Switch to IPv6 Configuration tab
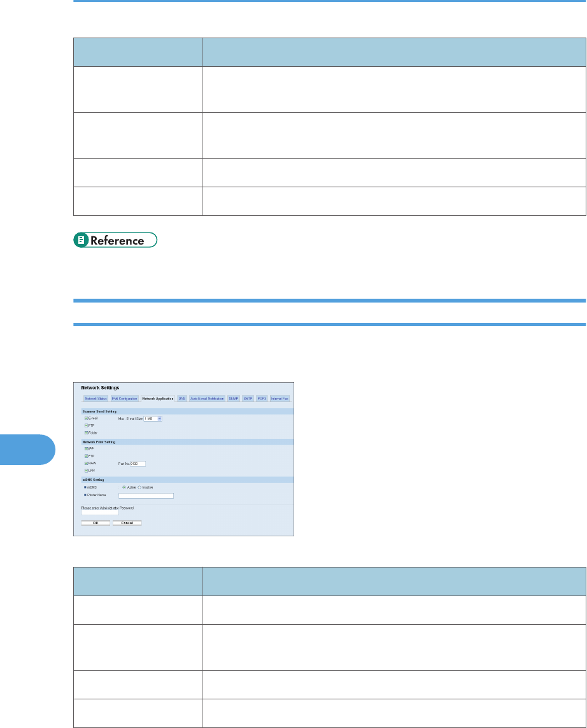This screenshot has width=587, height=728. [x=124, y=398]
